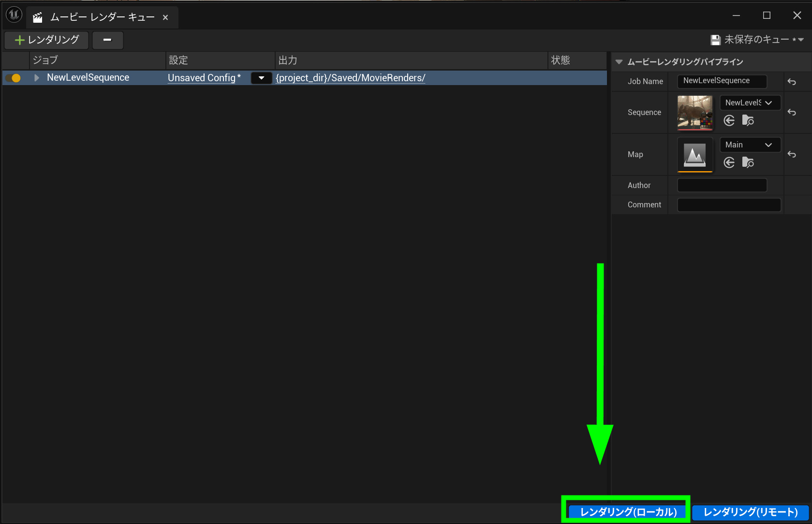Image resolution: width=812 pixels, height=524 pixels.
Task: Click the レンダリング(ローカル) button
Action: point(628,512)
